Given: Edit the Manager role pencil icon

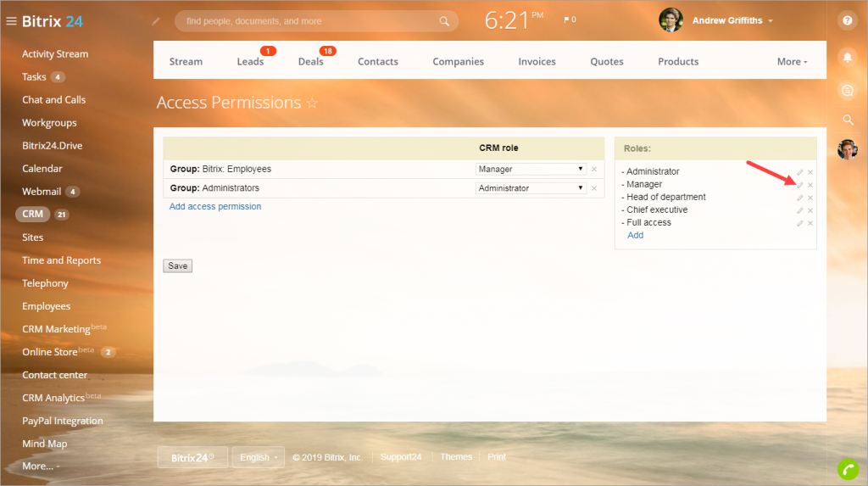Looking at the screenshot, I should click(800, 185).
